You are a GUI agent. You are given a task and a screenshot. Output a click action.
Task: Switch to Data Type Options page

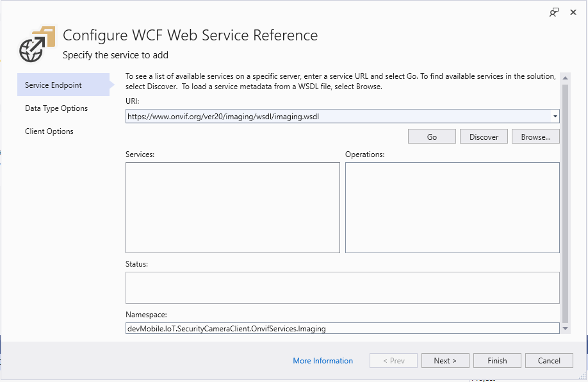(x=56, y=108)
